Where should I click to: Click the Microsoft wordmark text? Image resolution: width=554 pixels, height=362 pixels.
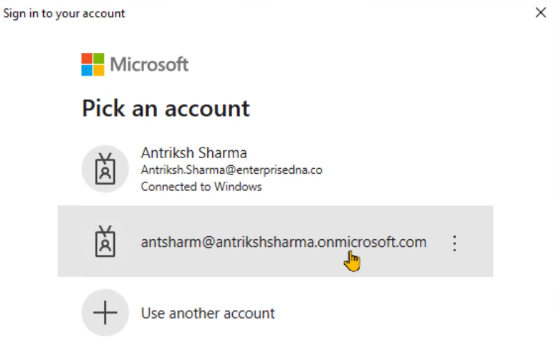pos(149,64)
